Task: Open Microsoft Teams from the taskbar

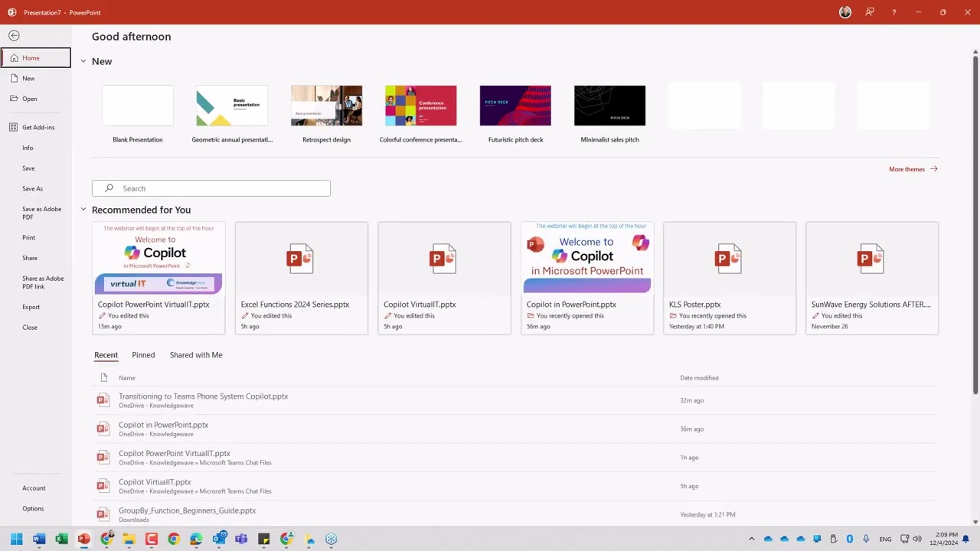Action: tap(241, 540)
